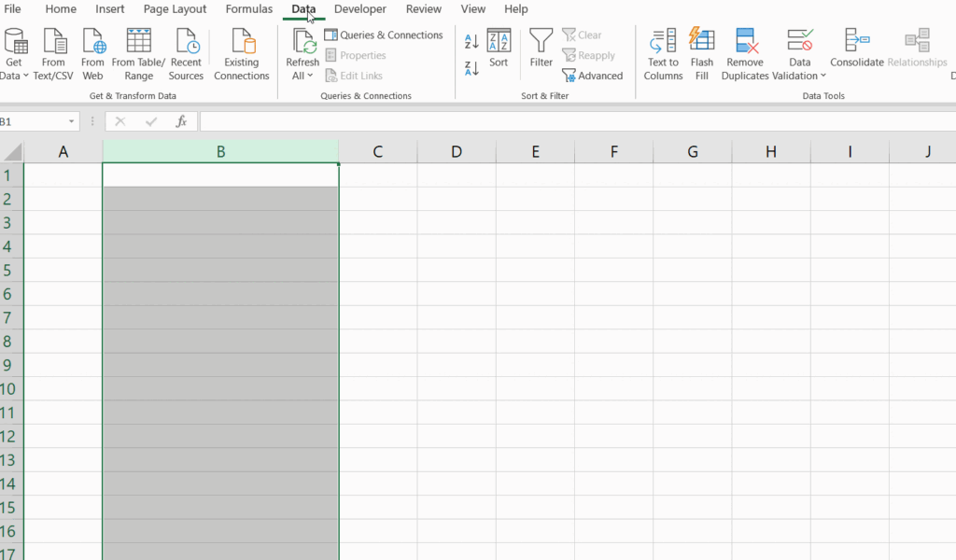
Task: Click inside the formula bar
Action: (560, 121)
